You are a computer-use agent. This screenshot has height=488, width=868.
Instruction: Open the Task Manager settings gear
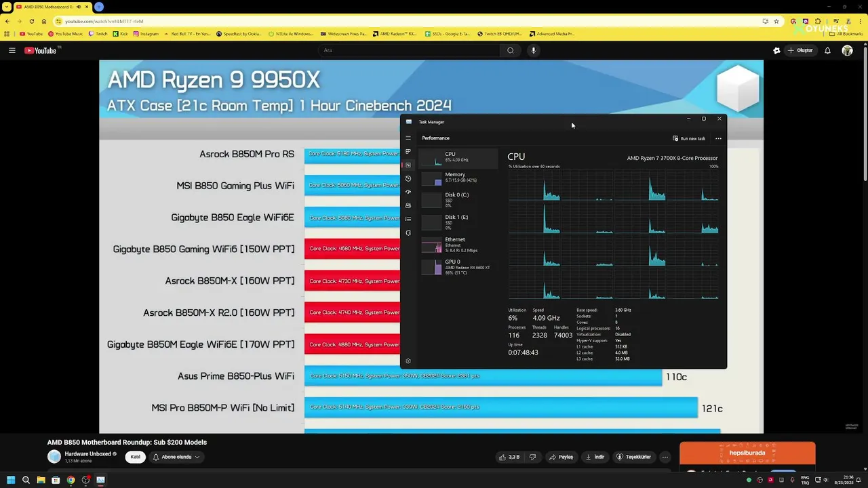408,361
